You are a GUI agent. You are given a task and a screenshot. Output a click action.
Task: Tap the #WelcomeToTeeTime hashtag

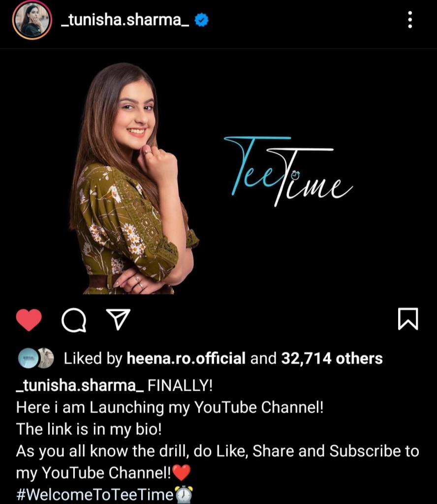[x=95, y=494]
